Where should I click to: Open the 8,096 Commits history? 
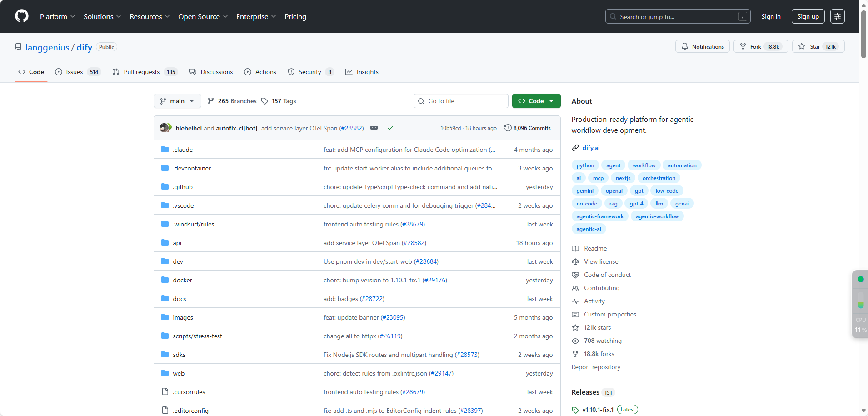(x=528, y=128)
